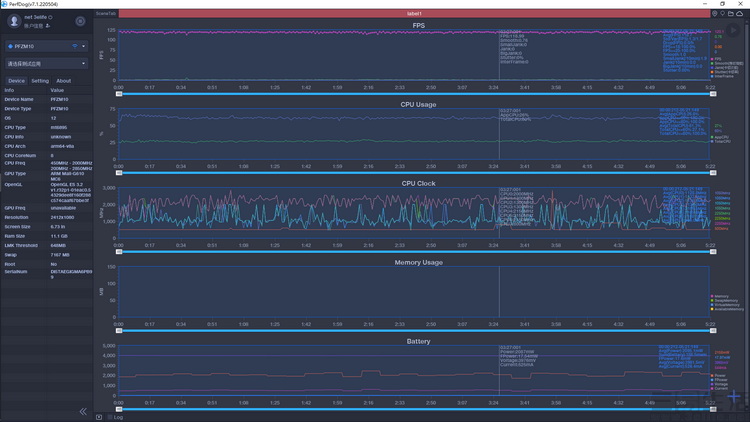This screenshot has width=750, height=422.
Task: Click the face/screenshot icon in top toolbar
Action: pyautogui.click(x=715, y=14)
